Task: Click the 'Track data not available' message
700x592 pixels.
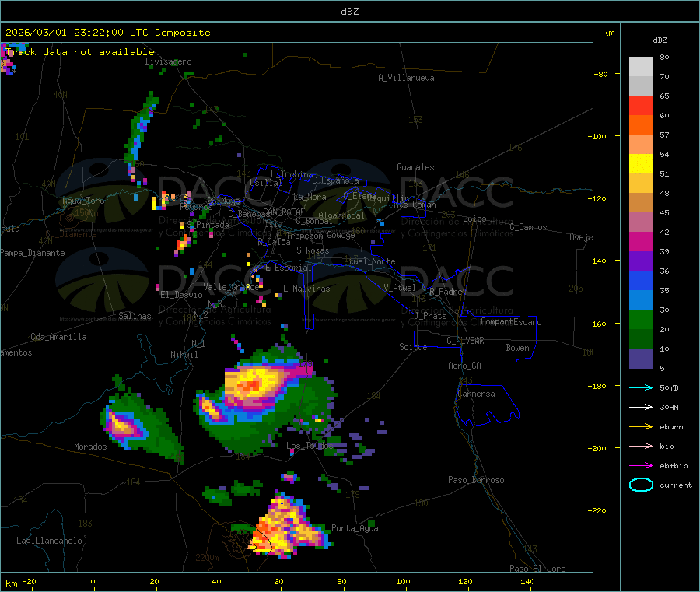Action: coord(80,52)
